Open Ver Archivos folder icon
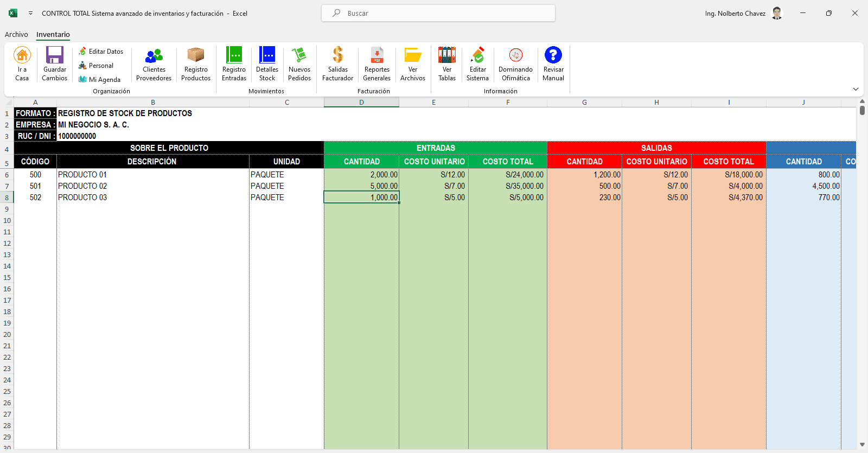 (x=413, y=55)
